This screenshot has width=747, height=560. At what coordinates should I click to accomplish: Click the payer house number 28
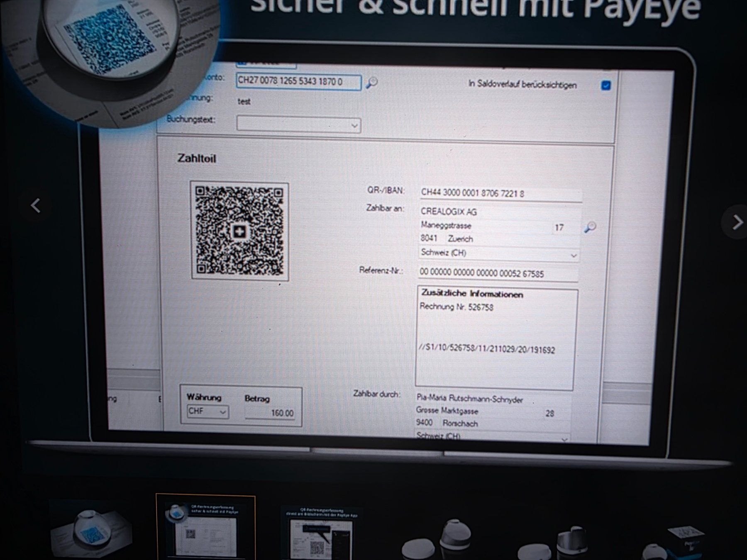pyautogui.click(x=549, y=413)
